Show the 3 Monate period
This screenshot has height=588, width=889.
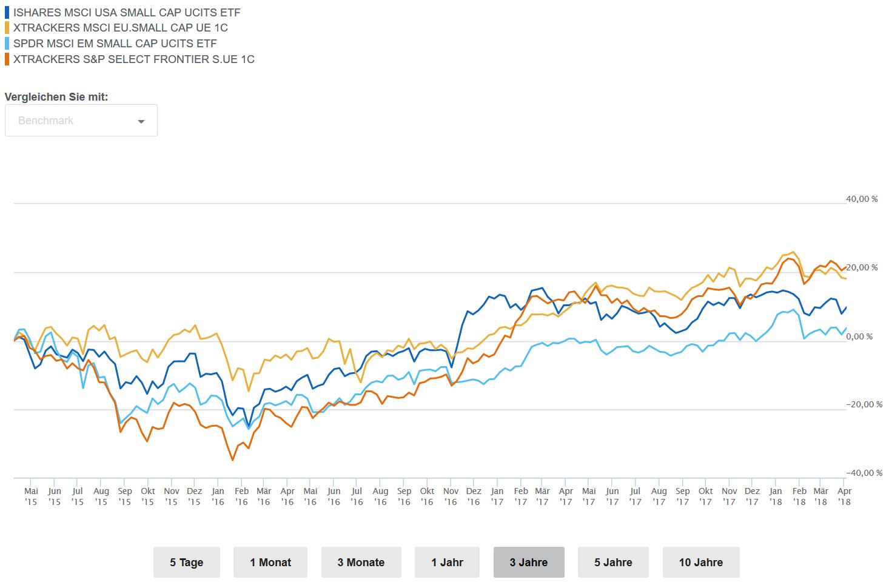[x=361, y=563]
